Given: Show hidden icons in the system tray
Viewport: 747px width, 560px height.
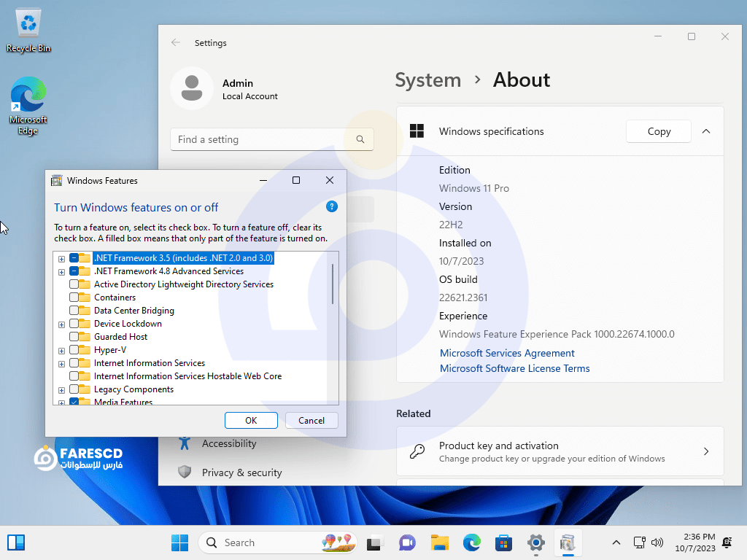Looking at the screenshot, I should point(616,542).
